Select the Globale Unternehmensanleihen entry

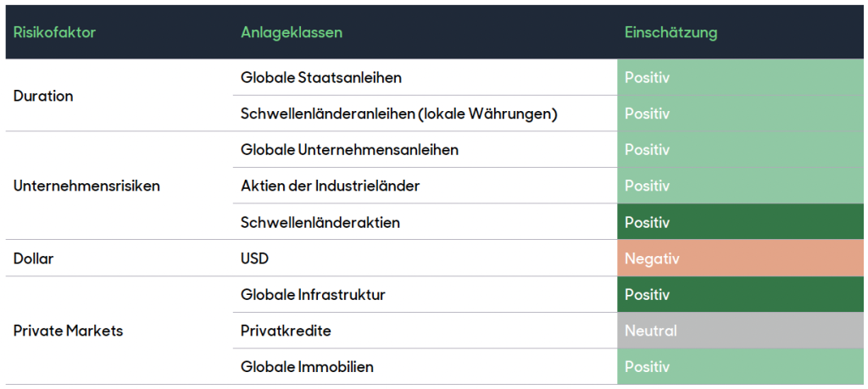[349, 150]
